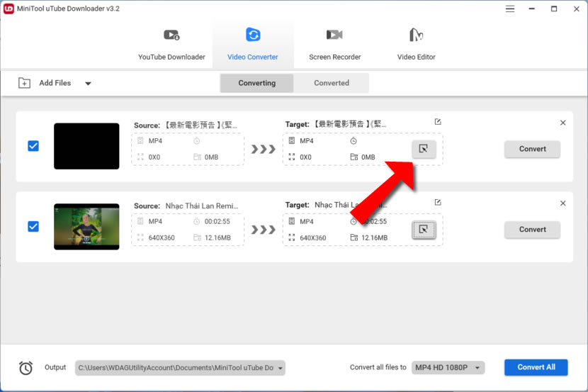Viewport: 588px width, 392px height.
Task: Open output format settings for Nhạc Thái Lan
Action: coord(424,230)
